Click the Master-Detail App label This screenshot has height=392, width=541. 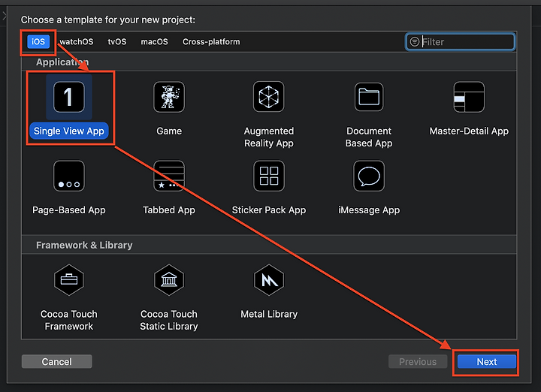coord(469,131)
